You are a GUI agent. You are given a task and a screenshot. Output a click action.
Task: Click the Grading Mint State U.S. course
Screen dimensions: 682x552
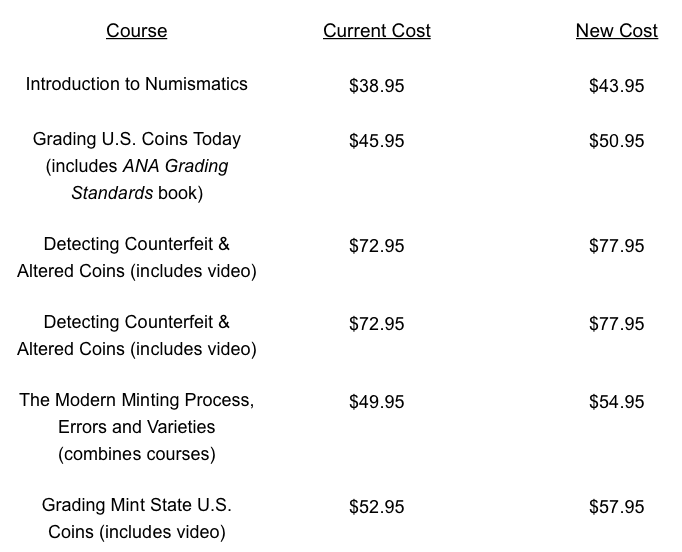point(137,505)
